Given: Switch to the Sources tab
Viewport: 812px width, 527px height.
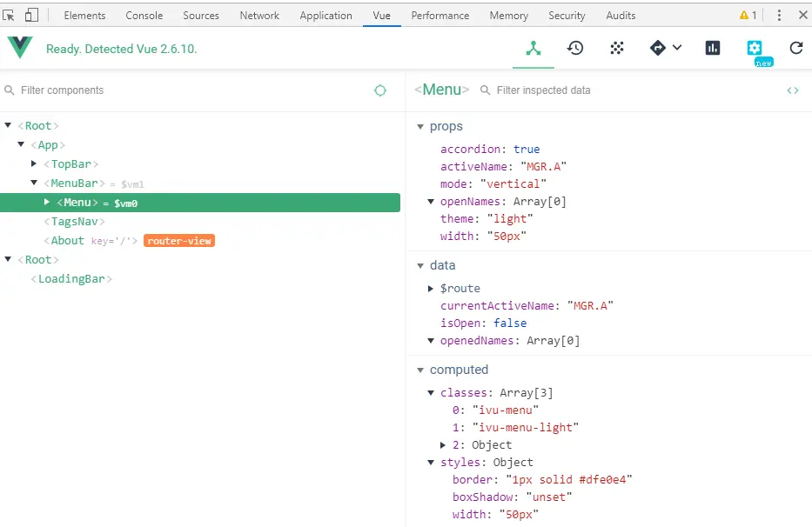Looking at the screenshot, I should [201, 16].
